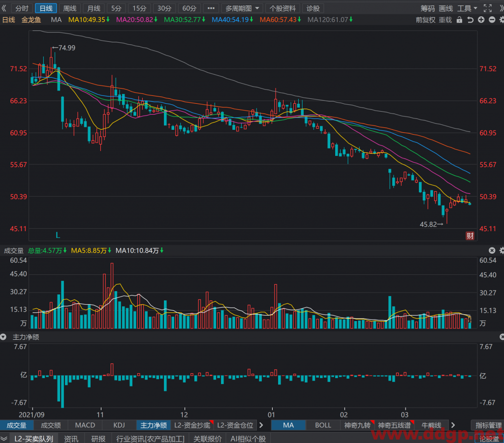Click 重载 to reload chart data
The width and height of the screenshot is (504, 443).
pos(445,20)
